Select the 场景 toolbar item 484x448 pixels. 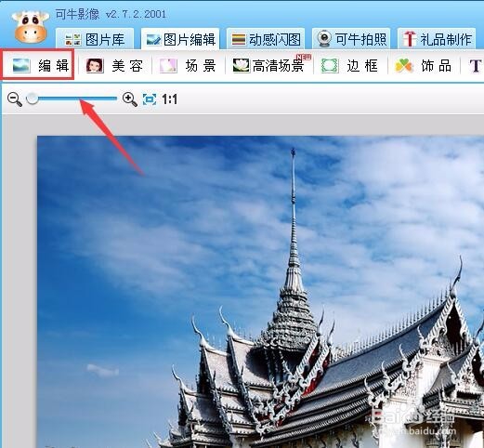(188, 66)
